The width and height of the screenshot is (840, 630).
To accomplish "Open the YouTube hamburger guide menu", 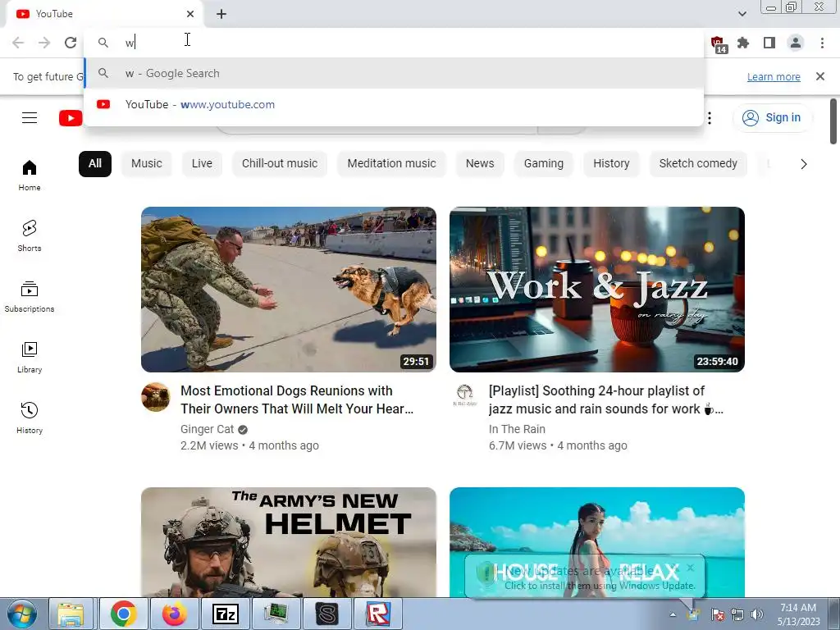I will (x=30, y=118).
